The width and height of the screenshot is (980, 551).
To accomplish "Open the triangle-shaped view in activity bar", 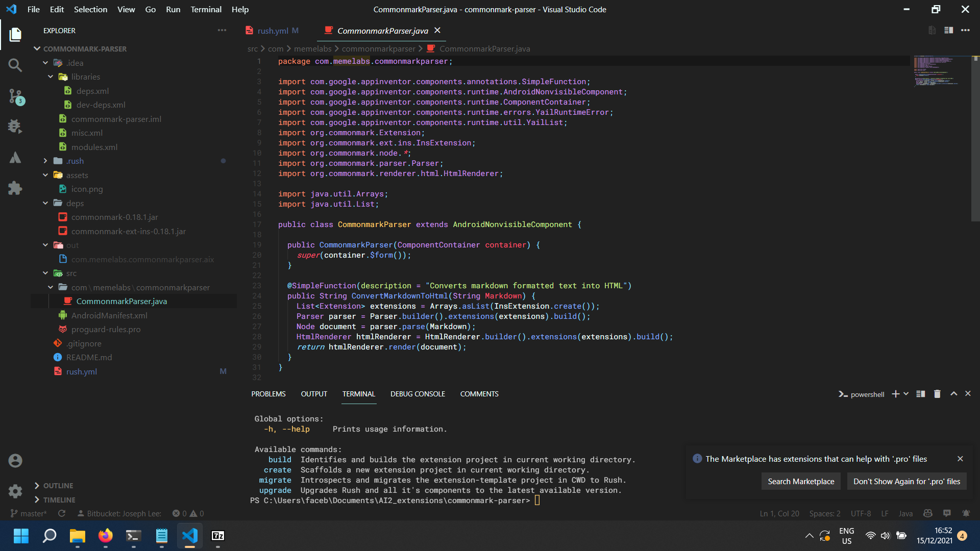I will [15, 157].
